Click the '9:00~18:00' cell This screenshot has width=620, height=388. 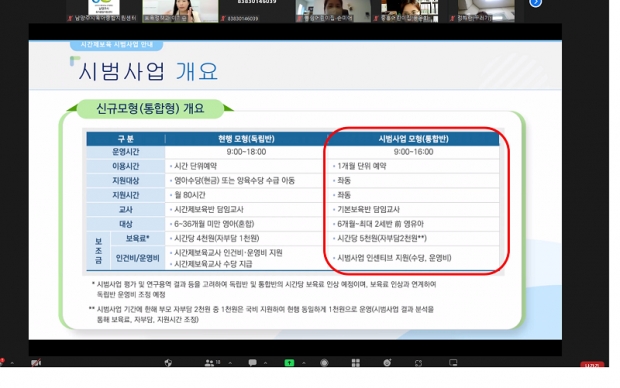(x=246, y=152)
